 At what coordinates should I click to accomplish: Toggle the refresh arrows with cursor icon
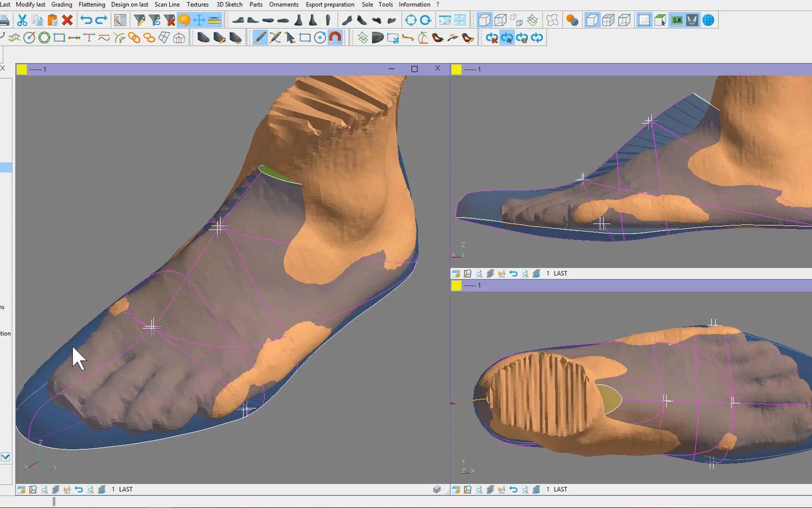click(507, 38)
